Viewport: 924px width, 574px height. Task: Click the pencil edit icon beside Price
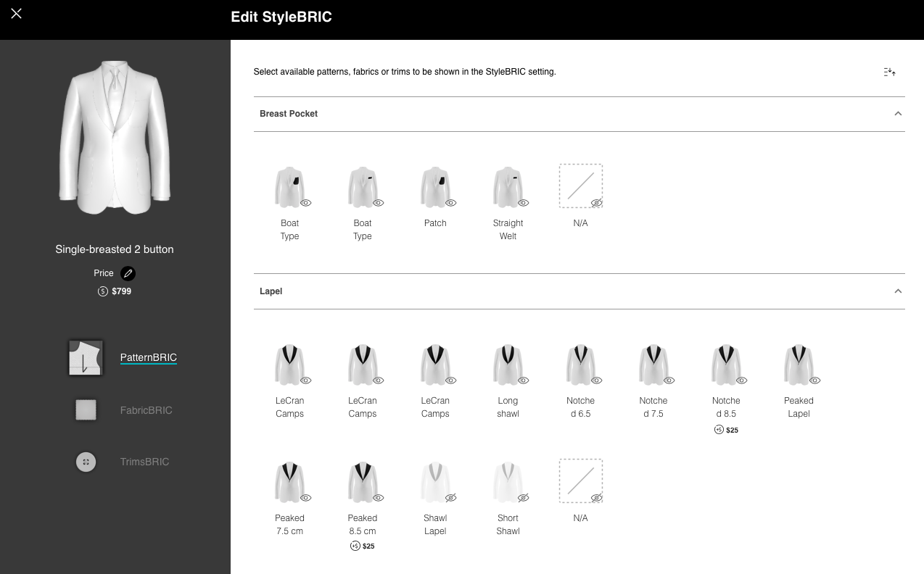(x=128, y=273)
